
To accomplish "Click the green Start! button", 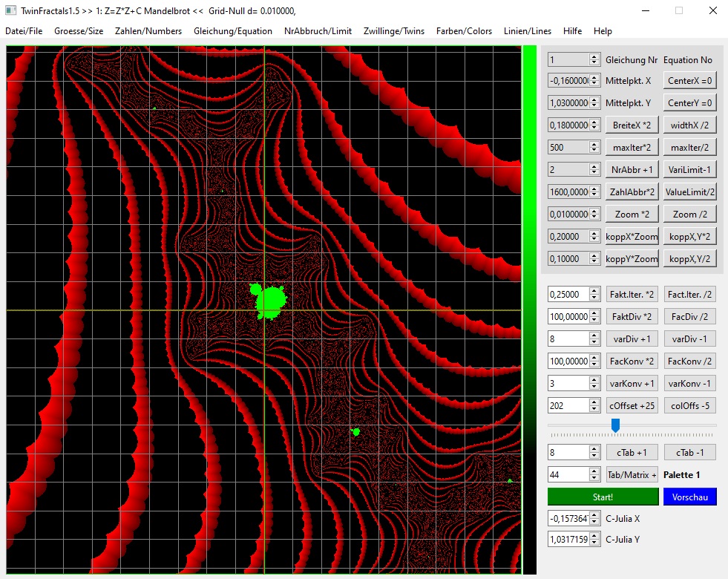I will point(603,497).
